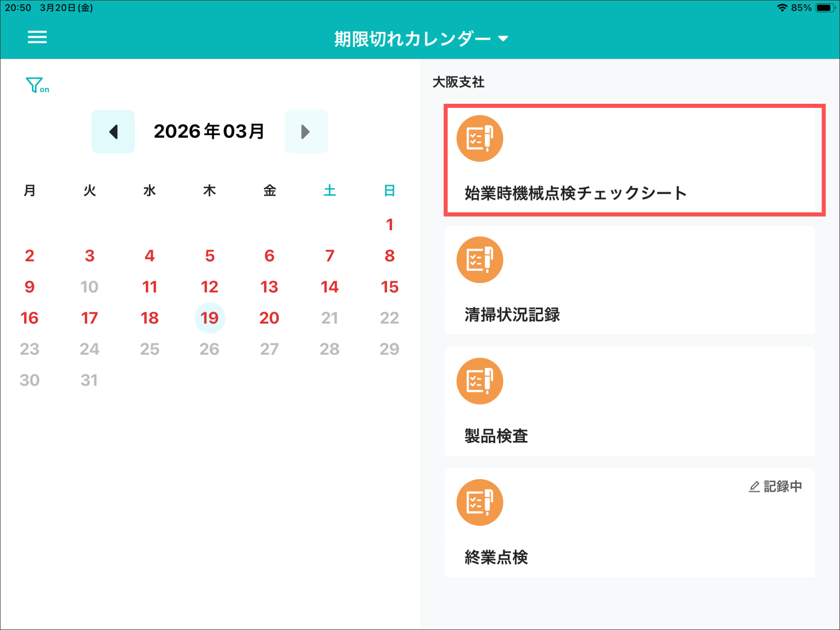Select March 1 on calendar

pyautogui.click(x=389, y=225)
